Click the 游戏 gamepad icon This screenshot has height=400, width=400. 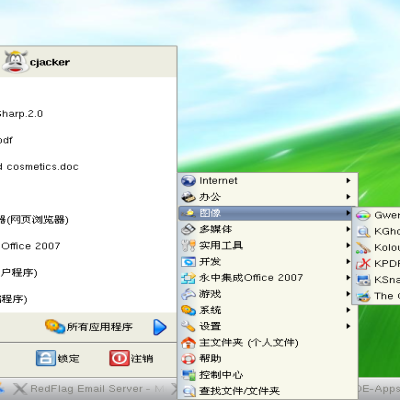coord(188,294)
